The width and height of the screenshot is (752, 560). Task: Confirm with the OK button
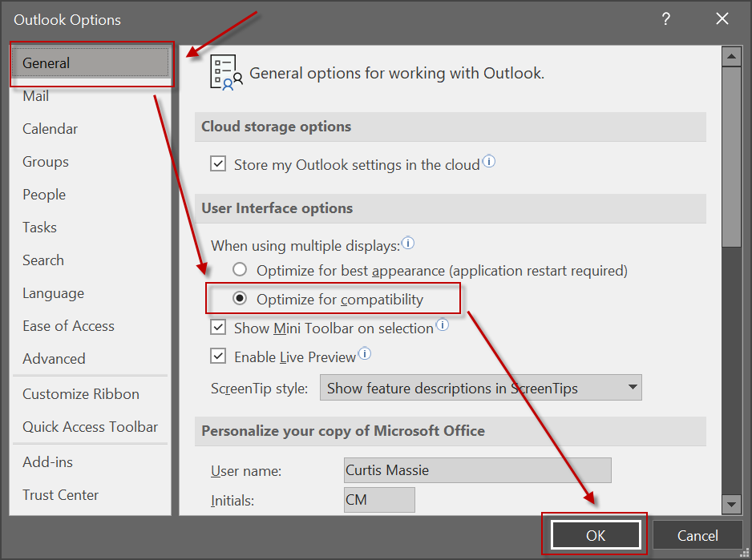[596, 535]
